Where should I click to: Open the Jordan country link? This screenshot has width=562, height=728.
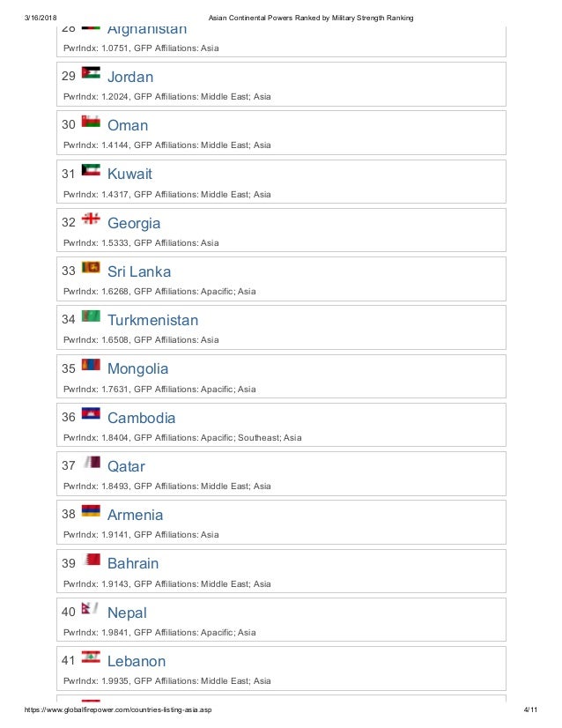130,77
